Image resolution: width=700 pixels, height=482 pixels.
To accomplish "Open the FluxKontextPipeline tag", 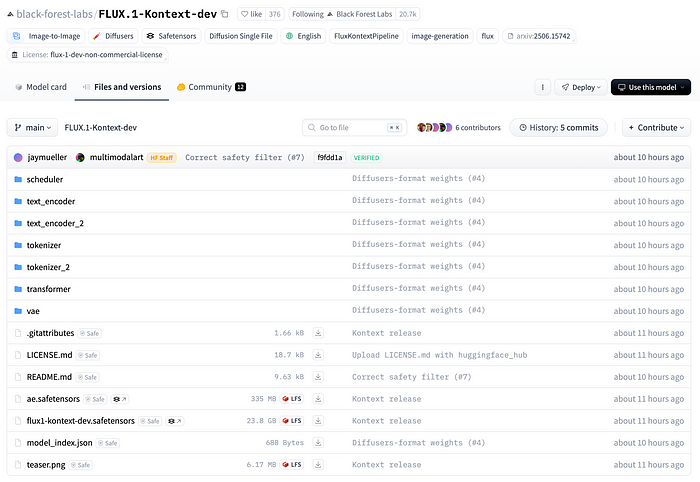I will pos(366,36).
